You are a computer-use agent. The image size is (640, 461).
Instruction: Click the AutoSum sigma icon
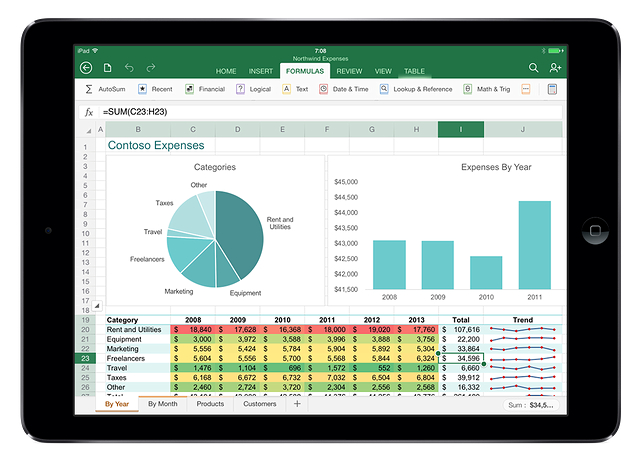coord(89,89)
